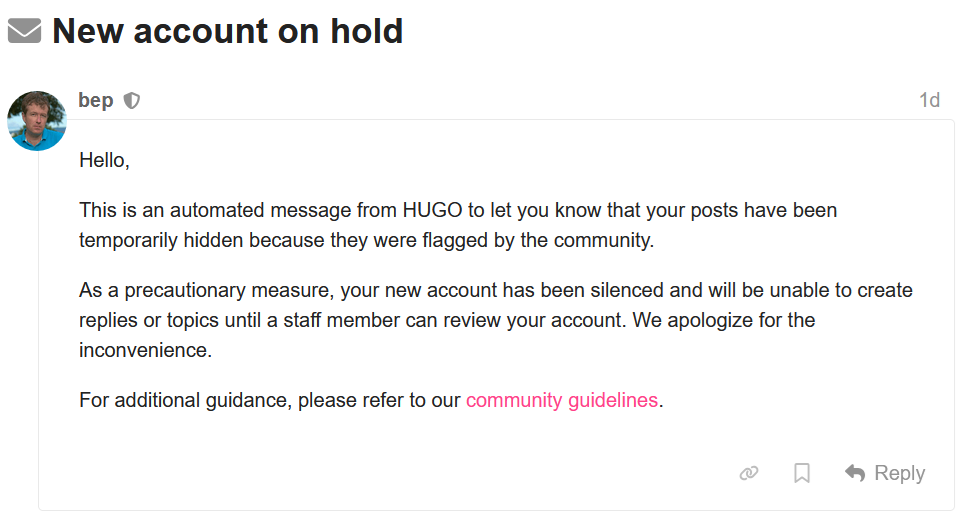Click the "For additional guidance" text
Image resolution: width=967 pixels, height=517 pixels.
[184, 401]
